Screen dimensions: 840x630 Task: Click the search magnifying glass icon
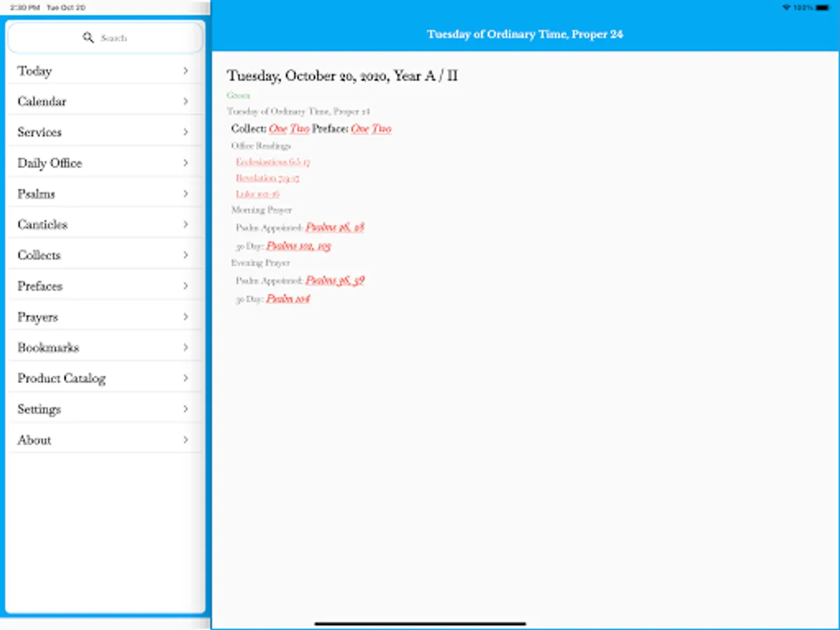point(88,37)
